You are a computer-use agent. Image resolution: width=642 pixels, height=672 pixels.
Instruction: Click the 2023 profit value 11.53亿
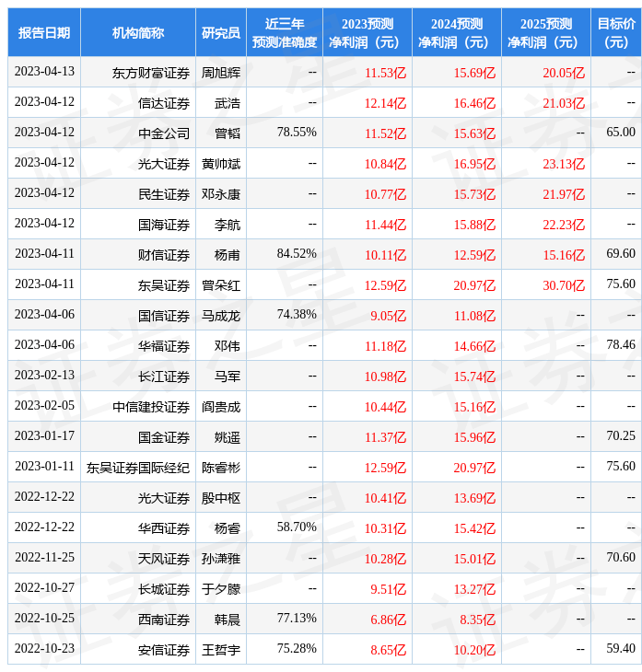(385, 73)
